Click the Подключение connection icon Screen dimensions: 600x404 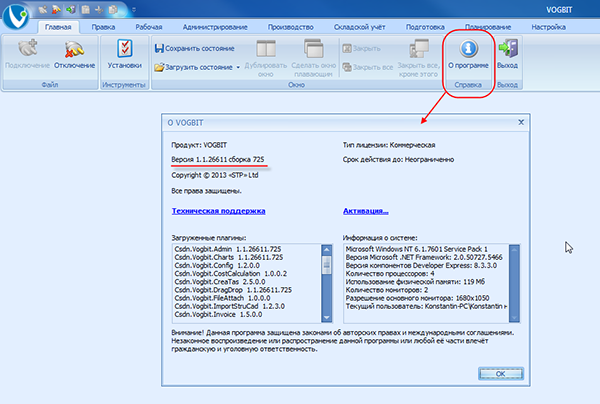tap(27, 50)
